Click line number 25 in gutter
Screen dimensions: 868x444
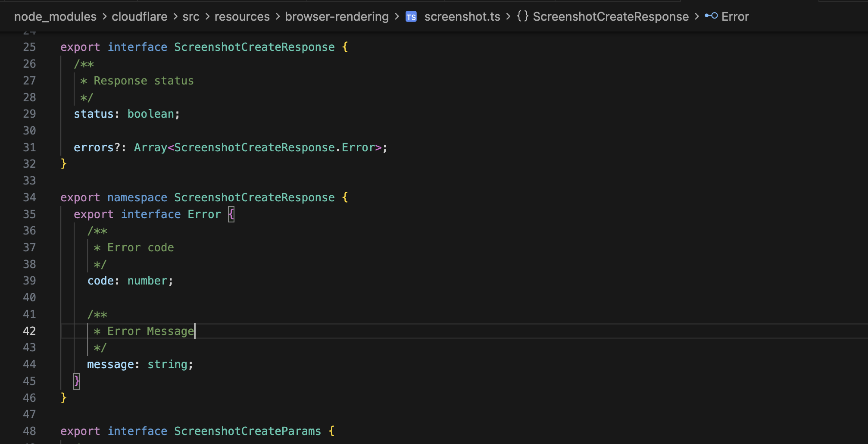pyautogui.click(x=29, y=47)
